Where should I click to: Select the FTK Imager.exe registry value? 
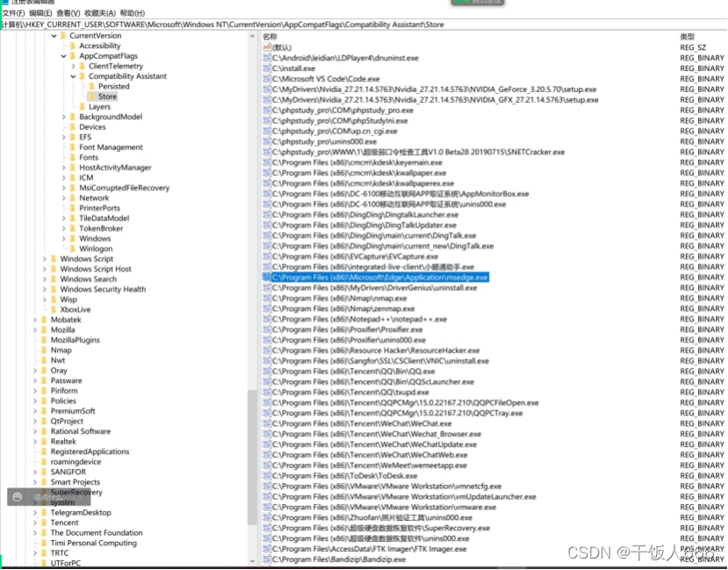click(x=369, y=549)
